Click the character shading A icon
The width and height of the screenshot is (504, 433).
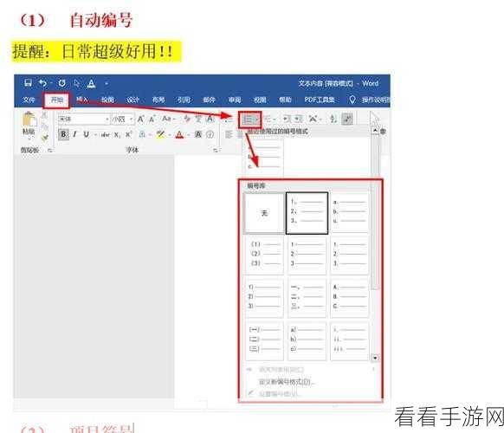click(x=198, y=134)
